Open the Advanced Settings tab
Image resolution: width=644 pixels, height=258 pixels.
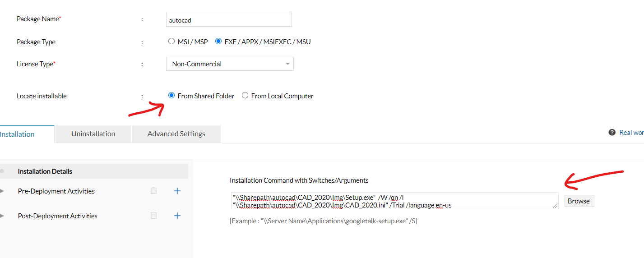[x=176, y=134]
